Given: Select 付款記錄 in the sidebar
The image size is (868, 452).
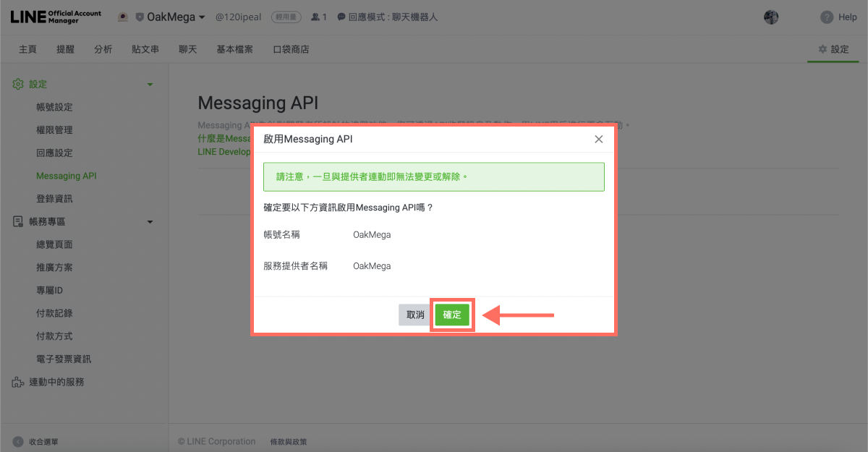Looking at the screenshot, I should click(54, 313).
